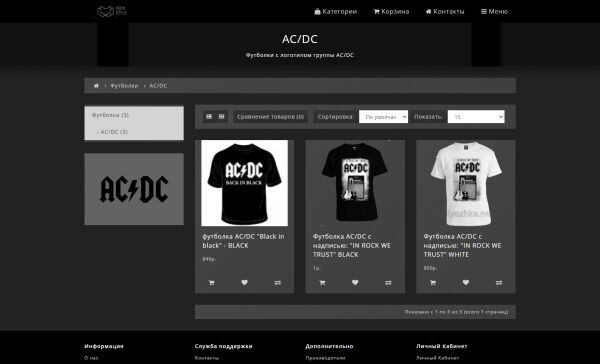Open footer link О нас
This screenshot has height=364, width=600.
(91, 358)
